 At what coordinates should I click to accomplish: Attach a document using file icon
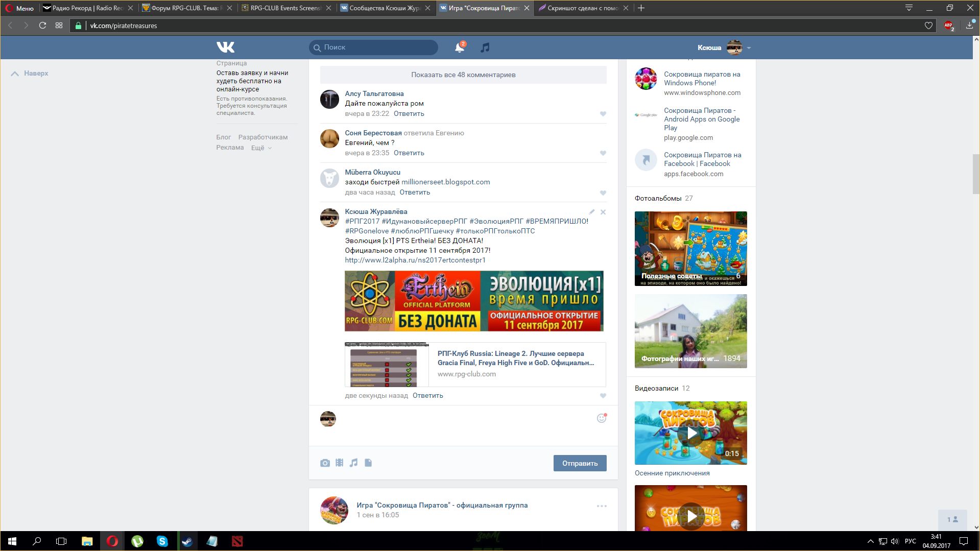click(x=368, y=463)
